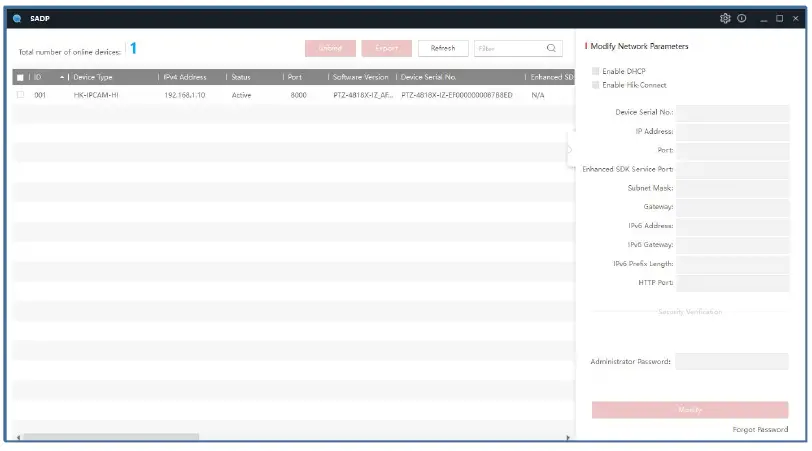Screen dimensions: 812x451
Task: Click the horizontal scrollbar under device list
Action: 110,437
